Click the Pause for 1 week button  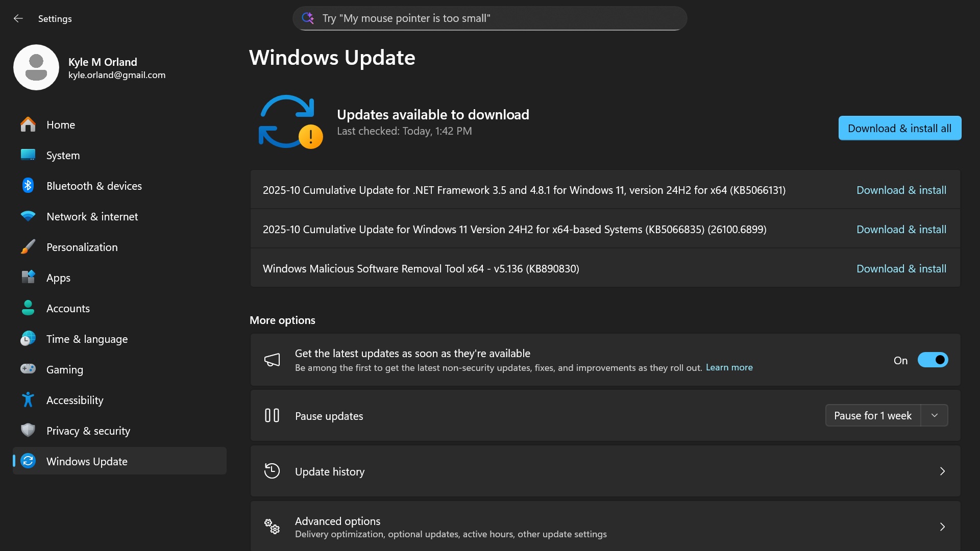point(873,415)
